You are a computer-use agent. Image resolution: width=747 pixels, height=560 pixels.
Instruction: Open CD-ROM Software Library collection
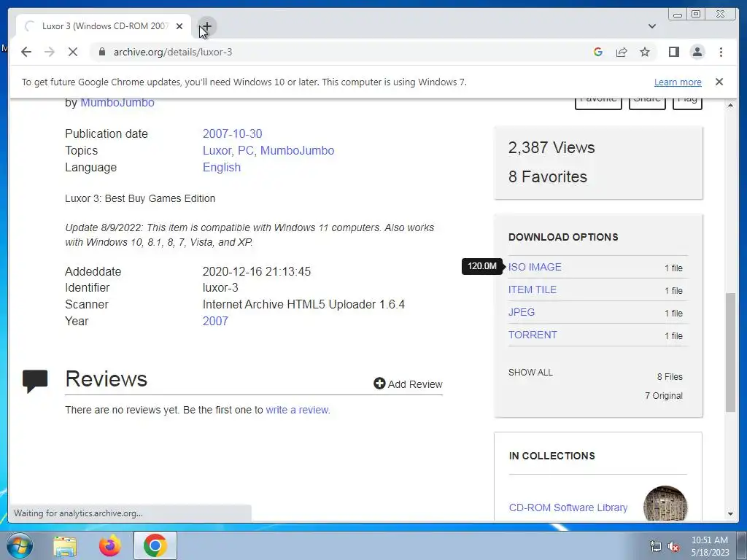(568, 507)
